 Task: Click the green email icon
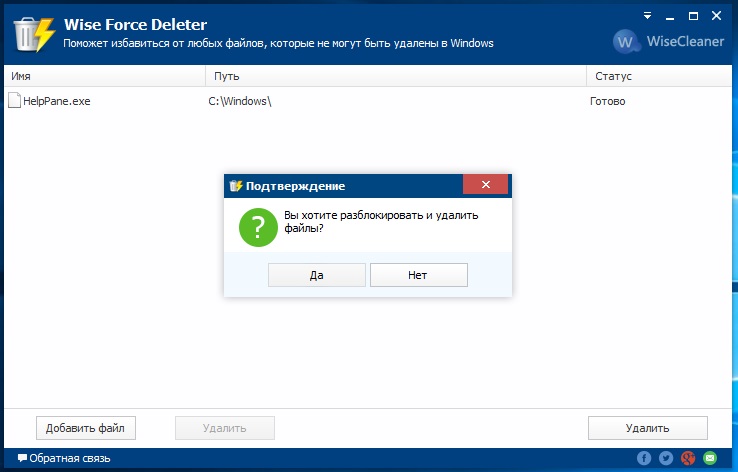710,457
